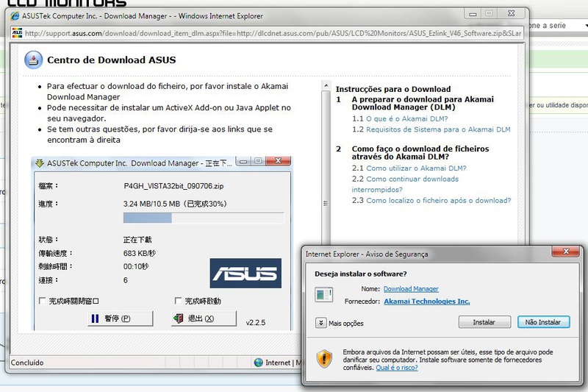This screenshot has width=588, height=392.
Task: Click the ASUS logo in Download Manager
Action: [x=245, y=273]
